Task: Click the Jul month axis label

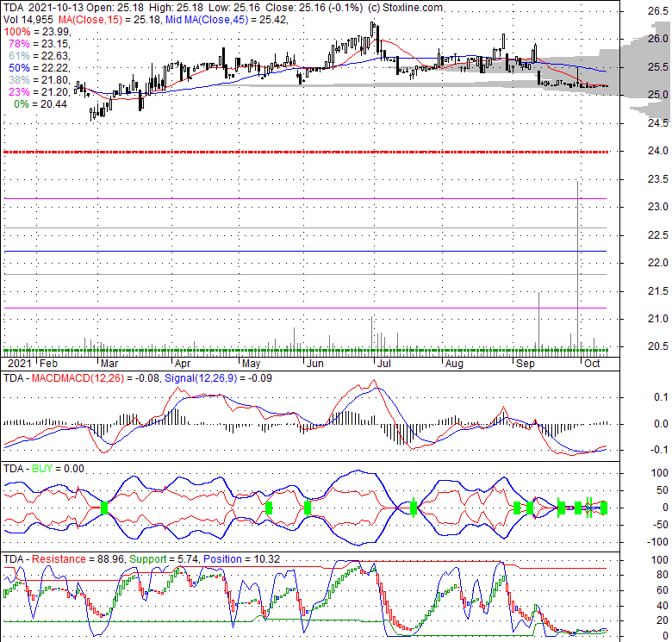Action: click(x=384, y=364)
